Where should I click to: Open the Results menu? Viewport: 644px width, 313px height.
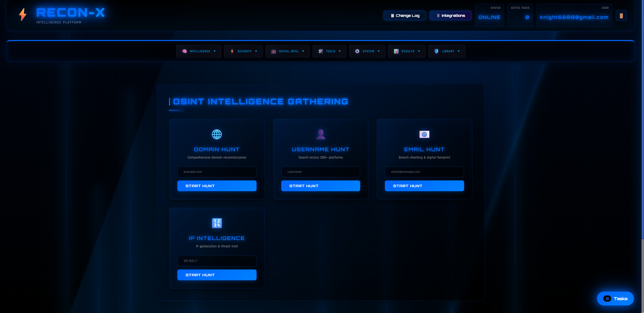click(407, 51)
